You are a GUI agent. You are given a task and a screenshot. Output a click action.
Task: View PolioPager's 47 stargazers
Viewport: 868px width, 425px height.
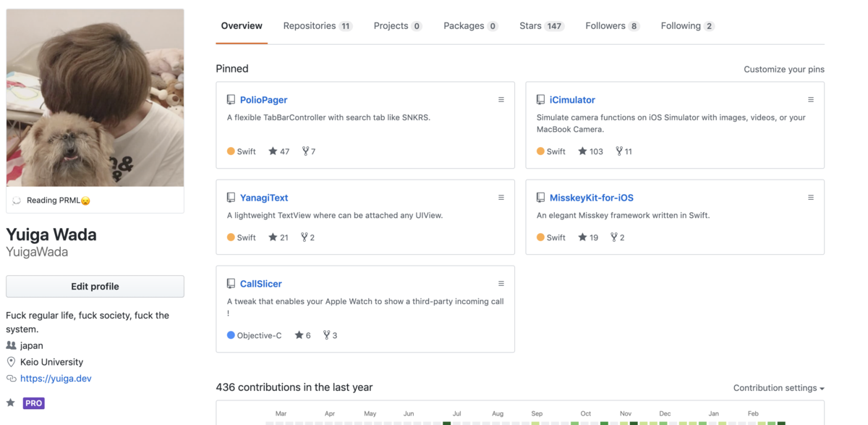(x=279, y=151)
